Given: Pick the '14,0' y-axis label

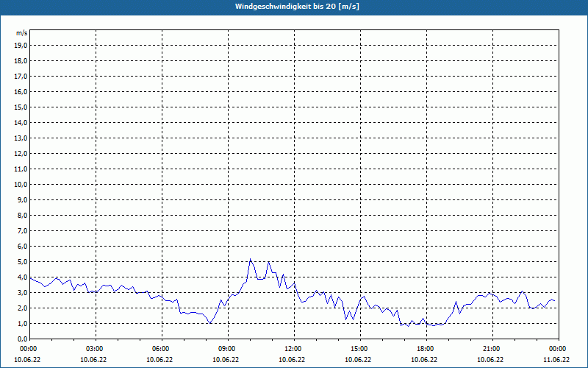Looking at the screenshot, I should point(21,122).
